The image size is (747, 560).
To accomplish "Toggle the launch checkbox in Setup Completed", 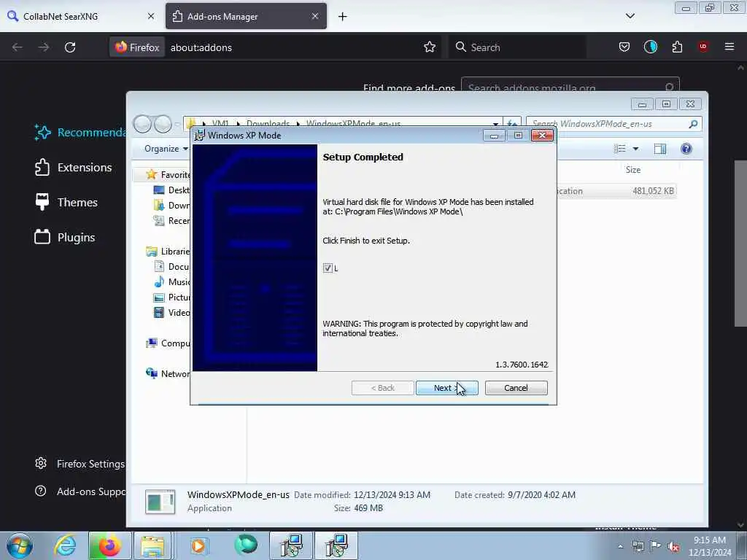I will click(x=328, y=268).
